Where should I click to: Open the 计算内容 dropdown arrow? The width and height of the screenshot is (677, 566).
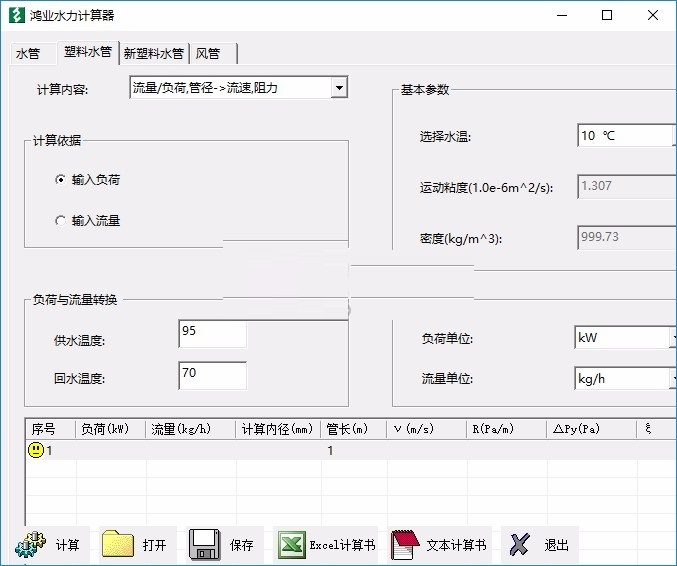(x=339, y=88)
